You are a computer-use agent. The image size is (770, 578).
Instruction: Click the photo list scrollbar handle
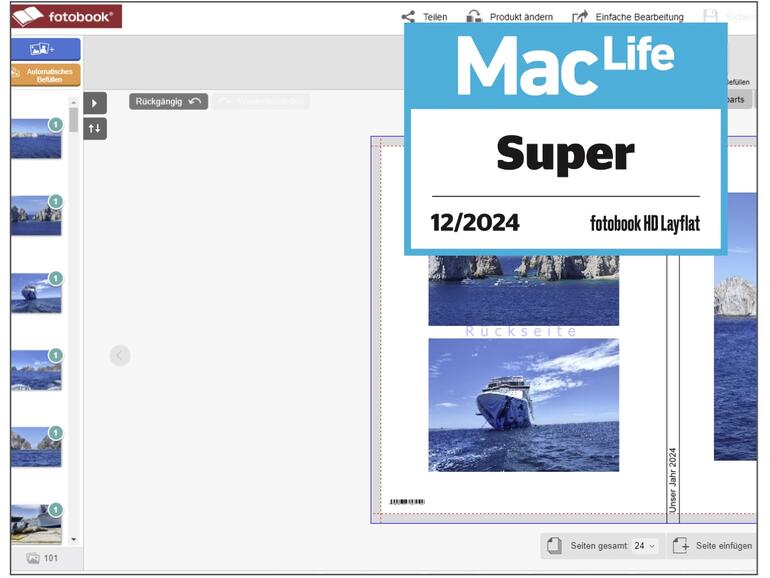(x=73, y=120)
